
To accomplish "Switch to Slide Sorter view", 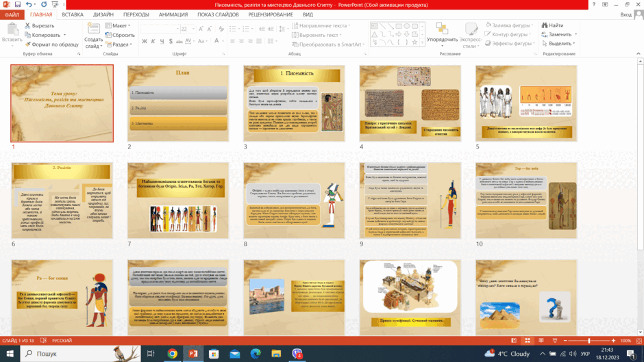I will pos(528,341).
